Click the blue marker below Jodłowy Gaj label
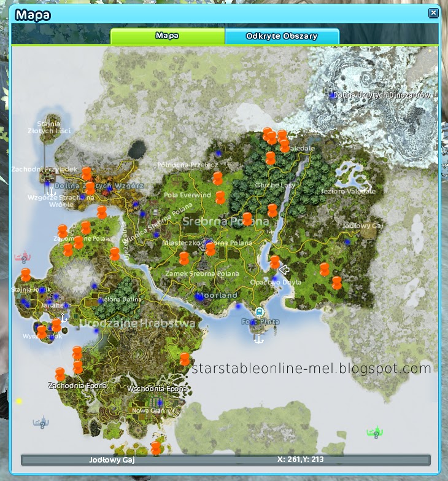This screenshot has height=481, width=448. (x=347, y=241)
